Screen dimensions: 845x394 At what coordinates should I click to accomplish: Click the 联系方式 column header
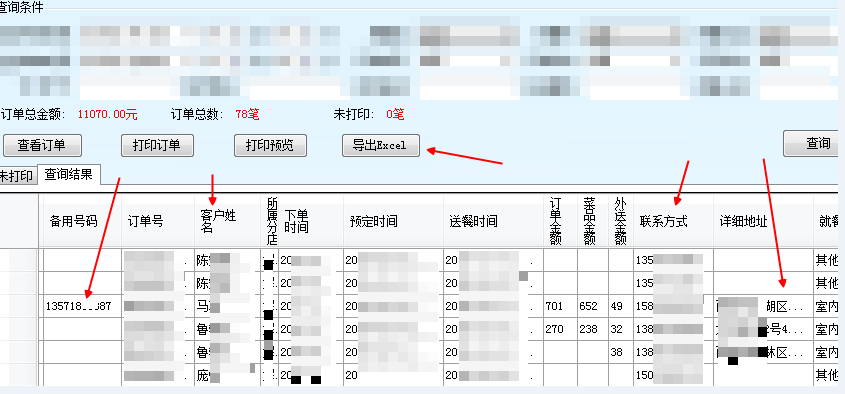(x=674, y=221)
